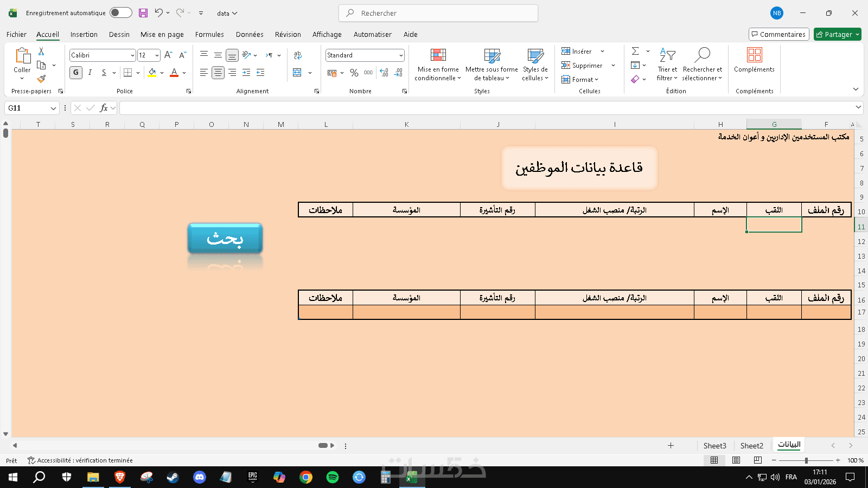The width and height of the screenshot is (868, 488).
Task: Click the Supprimer cells button
Action: 582,66
